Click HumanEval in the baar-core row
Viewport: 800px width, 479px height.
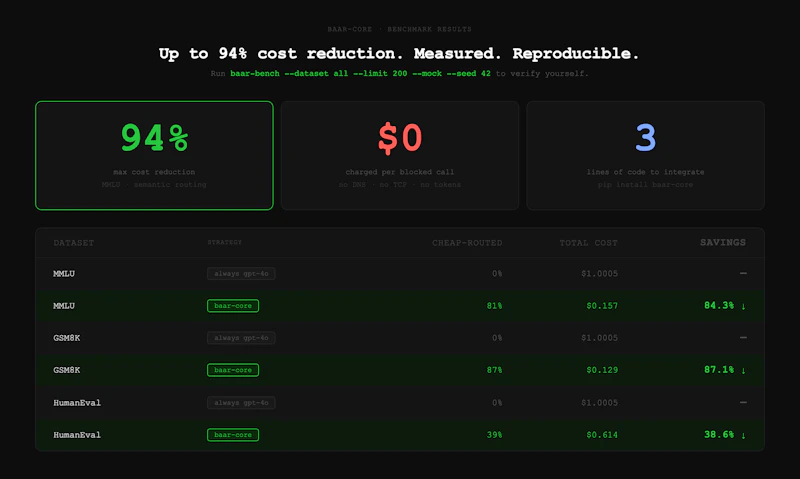point(77,435)
